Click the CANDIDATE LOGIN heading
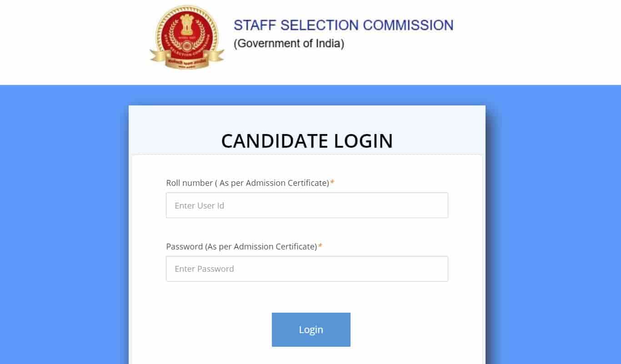Viewport: 621px width, 364px height. click(x=307, y=141)
